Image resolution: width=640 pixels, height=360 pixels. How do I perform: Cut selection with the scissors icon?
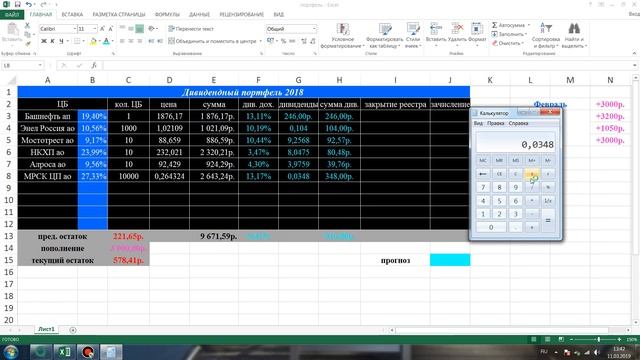point(27,26)
